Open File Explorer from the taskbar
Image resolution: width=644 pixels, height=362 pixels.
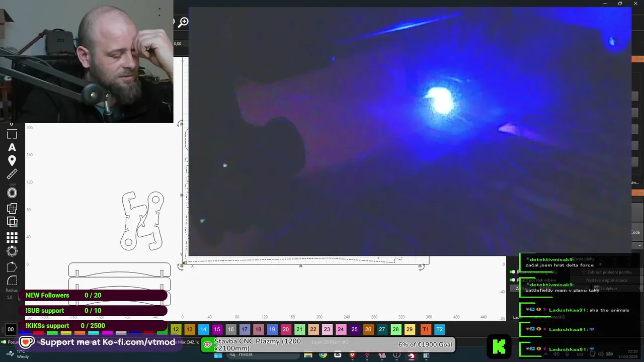[308, 355]
